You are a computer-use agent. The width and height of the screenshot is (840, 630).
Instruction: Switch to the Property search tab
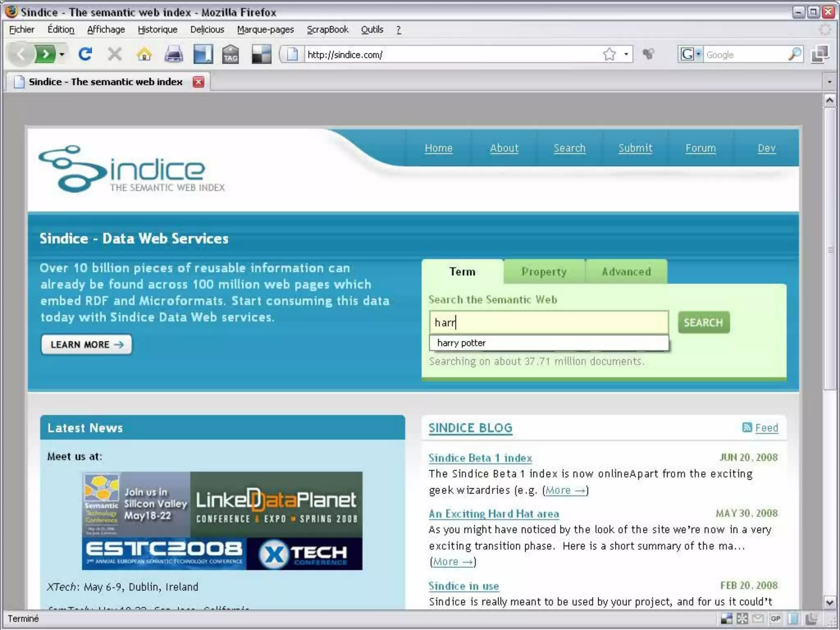(x=544, y=272)
